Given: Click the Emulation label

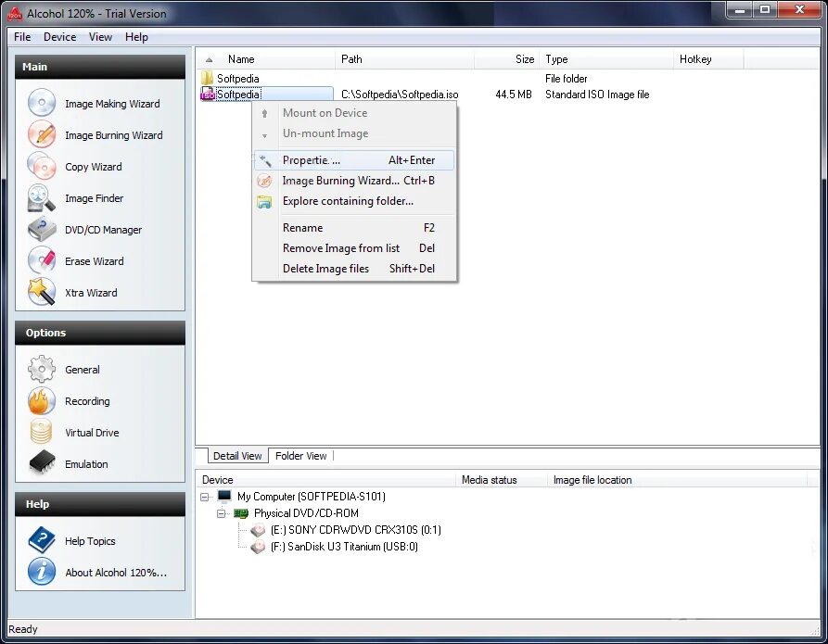Looking at the screenshot, I should point(86,464).
